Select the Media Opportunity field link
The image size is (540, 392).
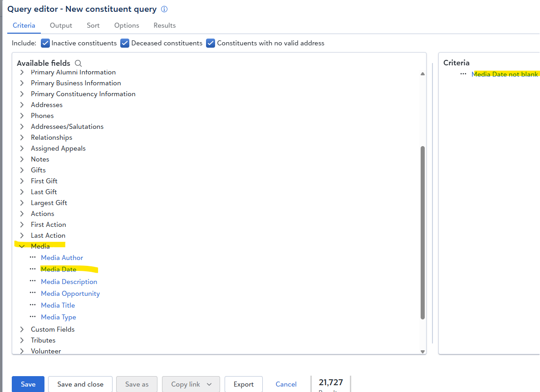[70, 294]
